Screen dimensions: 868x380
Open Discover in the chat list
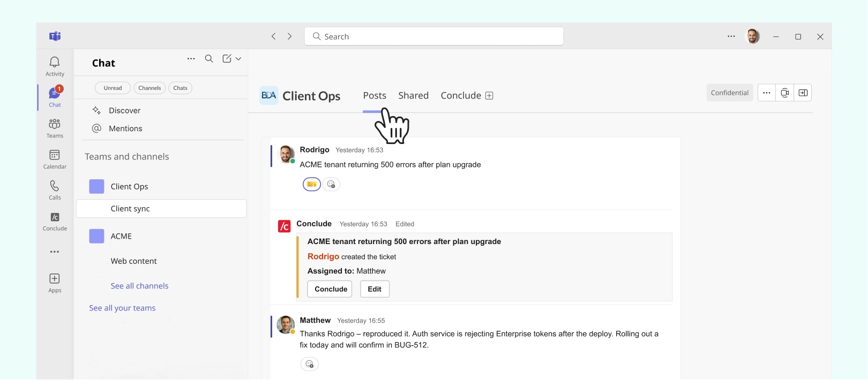click(x=124, y=110)
